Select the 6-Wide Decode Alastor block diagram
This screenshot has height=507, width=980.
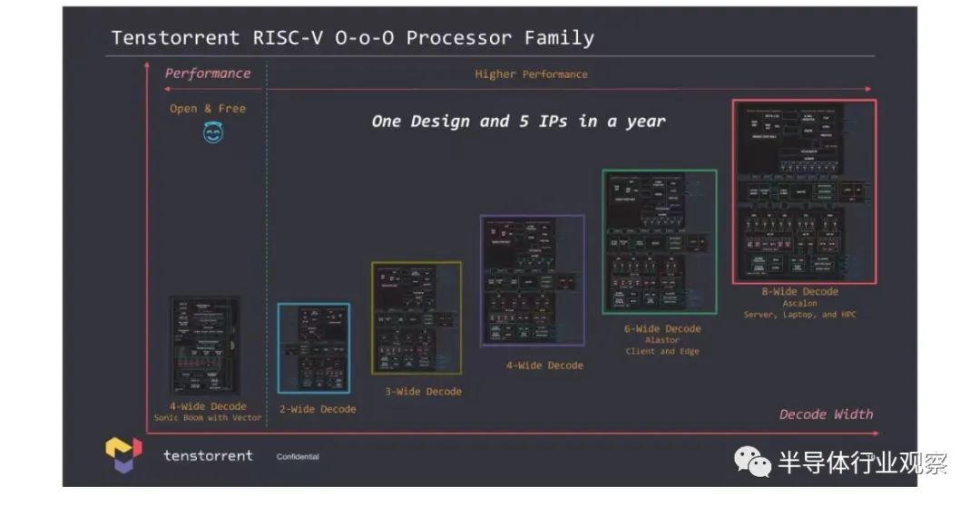point(660,241)
